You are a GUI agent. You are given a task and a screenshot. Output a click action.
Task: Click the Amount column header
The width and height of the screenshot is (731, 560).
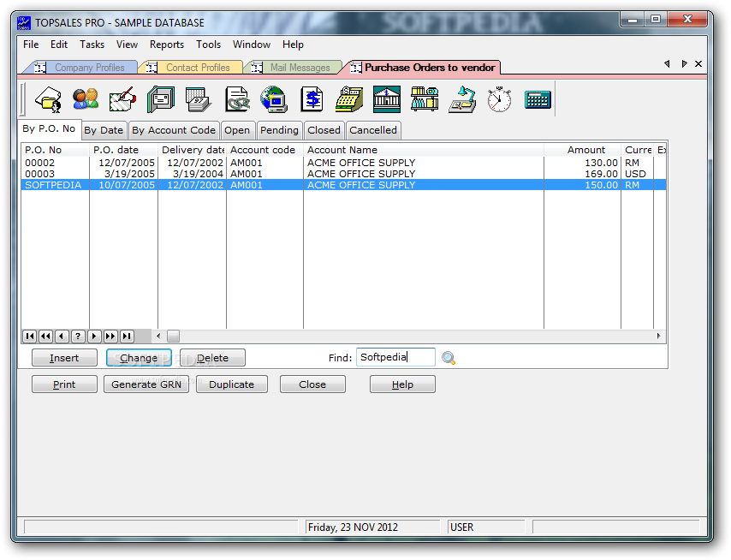click(582, 150)
